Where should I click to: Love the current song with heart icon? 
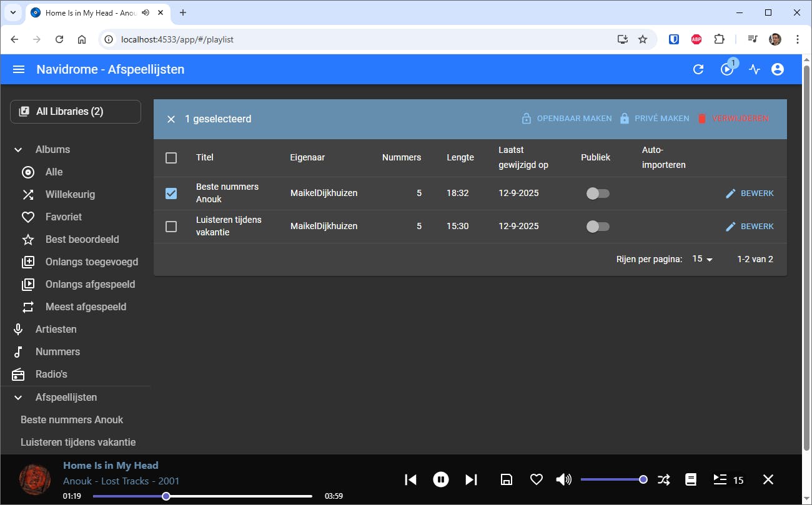click(x=536, y=479)
